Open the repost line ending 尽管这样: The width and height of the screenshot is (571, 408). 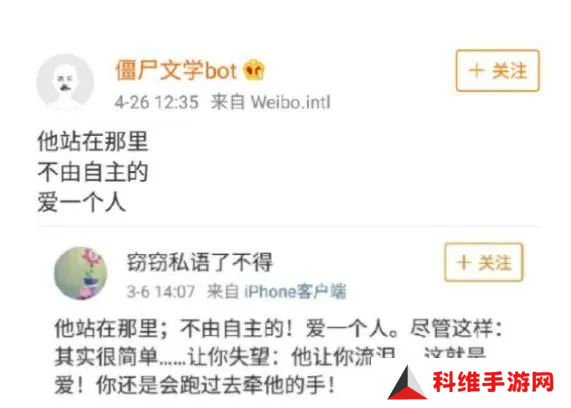pyautogui.click(x=279, y=329)
